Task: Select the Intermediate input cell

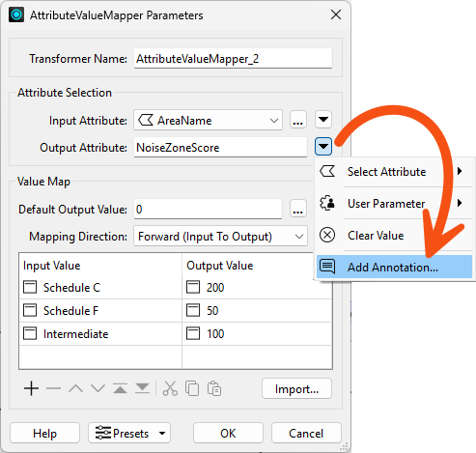Action: pyautogui.click(x=100, y=334)
